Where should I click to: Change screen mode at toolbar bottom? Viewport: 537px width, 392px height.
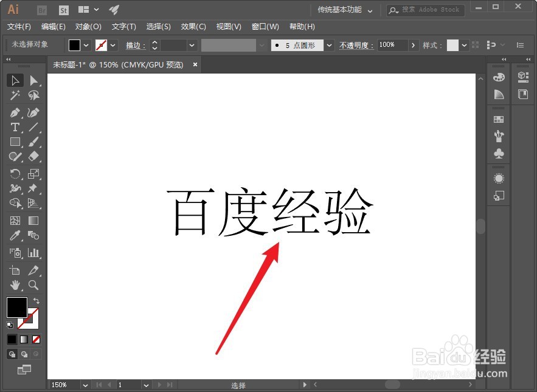point(24,370)
